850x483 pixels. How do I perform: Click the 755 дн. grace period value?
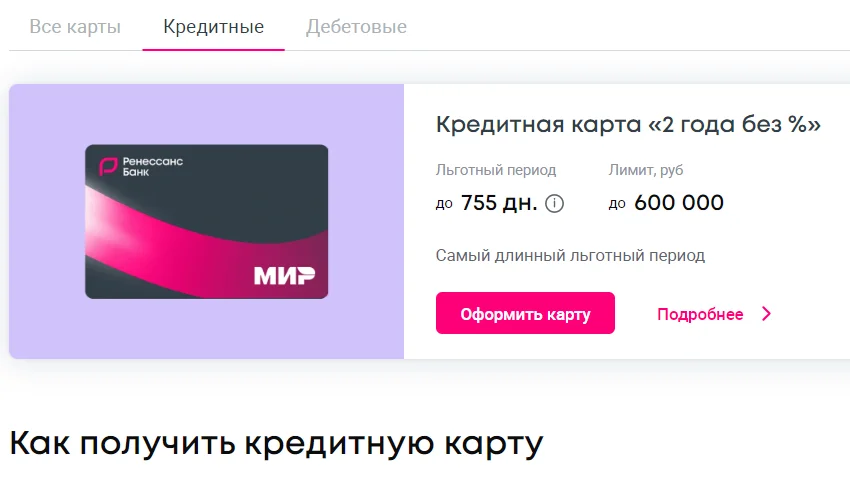[x=498, y=203]
